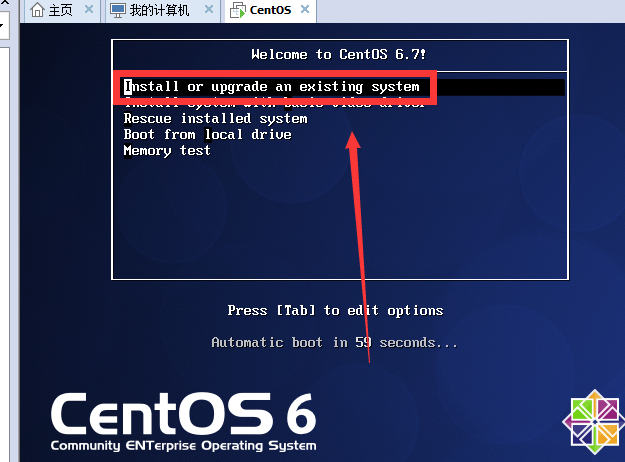
Task: Click the "Welcome to CentOS 6.7!" title
Action: pos(338,54)
